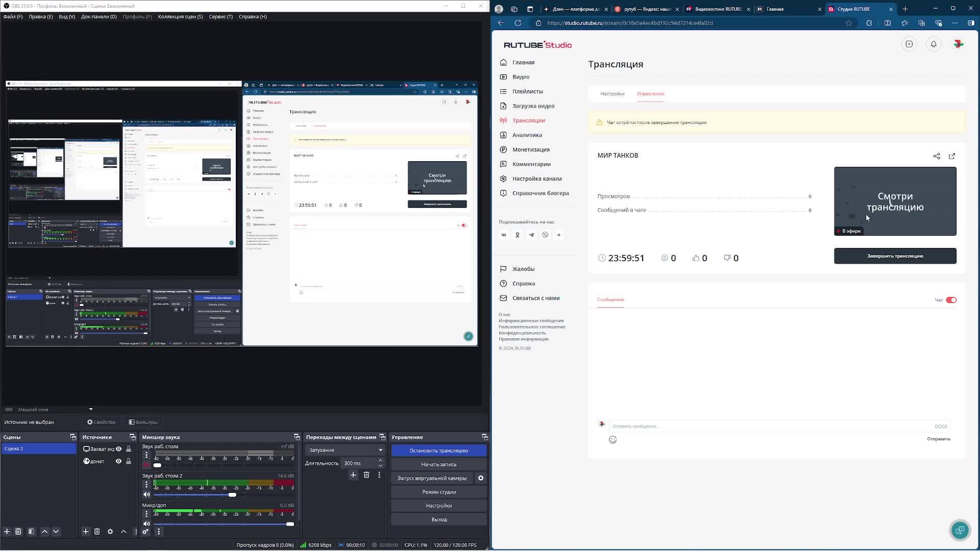Click Завершить трансляцию on RUTUBE

tap(895, 256)
